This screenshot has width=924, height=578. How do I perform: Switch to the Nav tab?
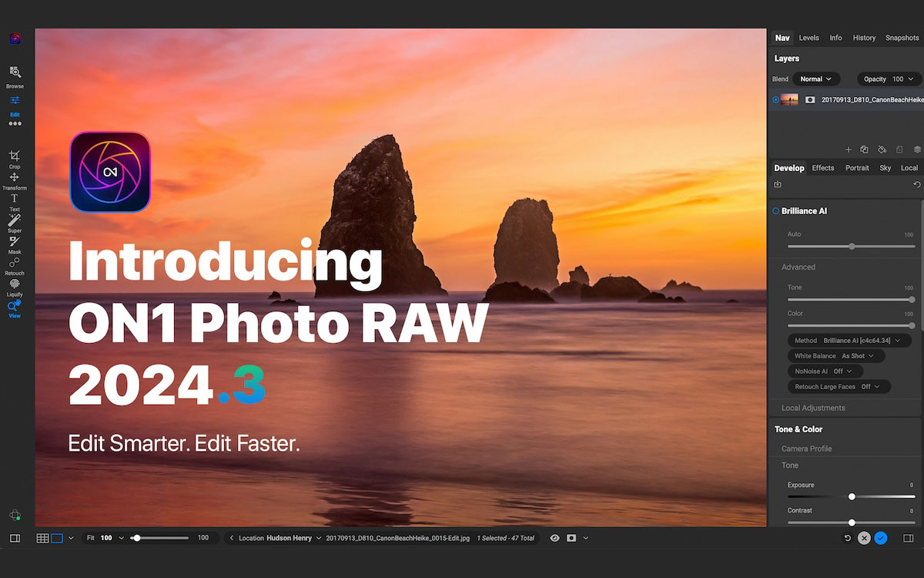tap(782, 38)
